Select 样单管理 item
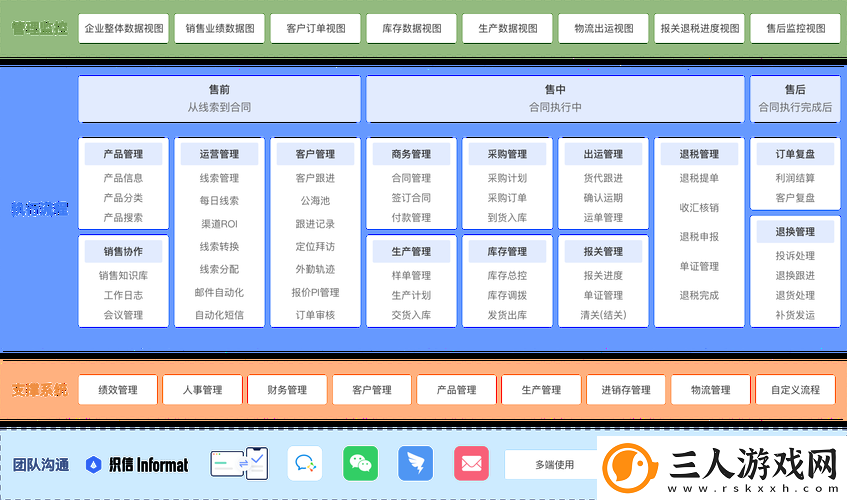Viewport: 847px width, 500px height. (x=411, y=275)
